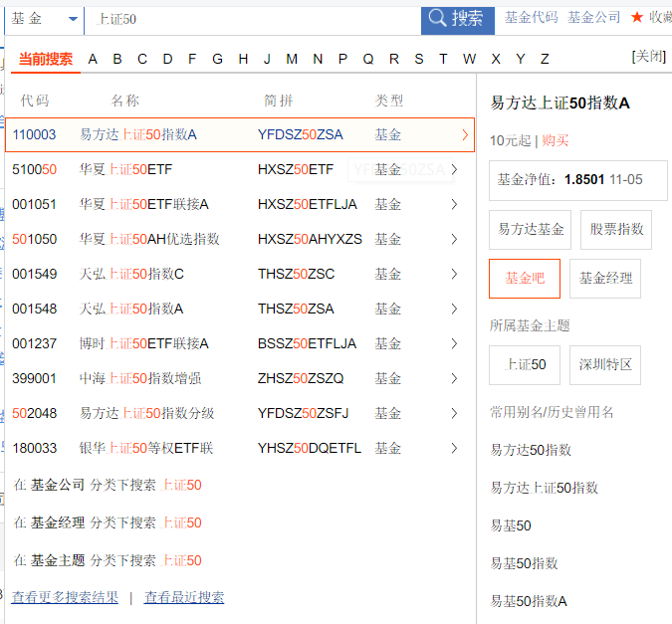This screenshot has height=624, width=672.
Task: Select fund name 华夏上证50ETF联接A
Action: click(144, 204)
